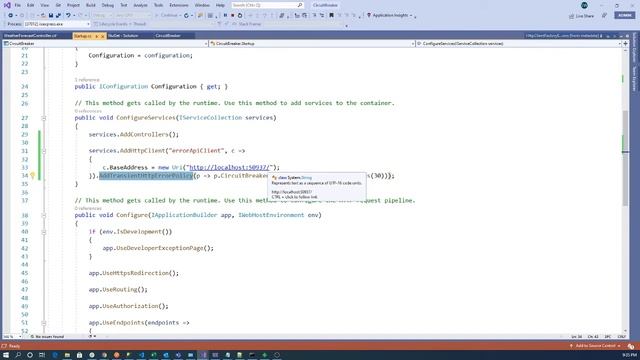The image size is (640, 360).
Task: Open the Extensions menu
Action: click(x=179, y=5)
